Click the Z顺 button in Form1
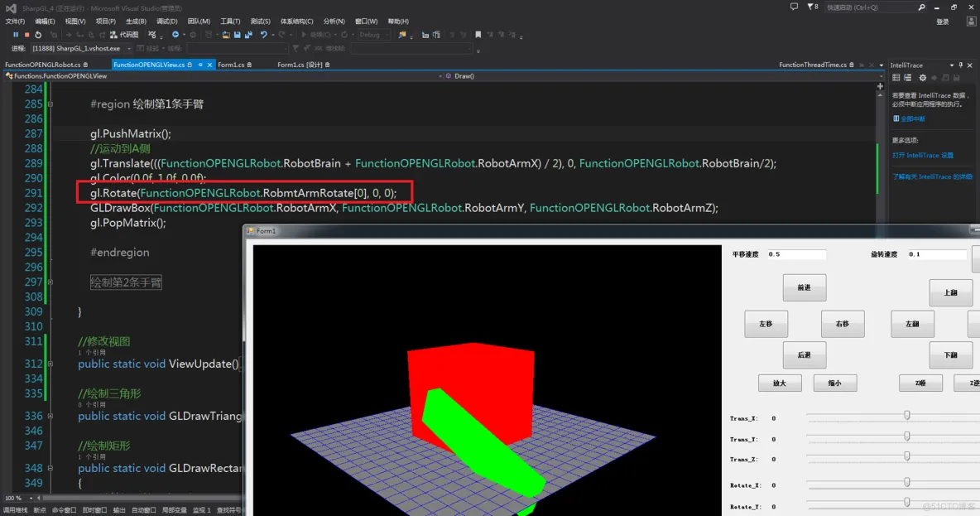 tap(920, 383)
